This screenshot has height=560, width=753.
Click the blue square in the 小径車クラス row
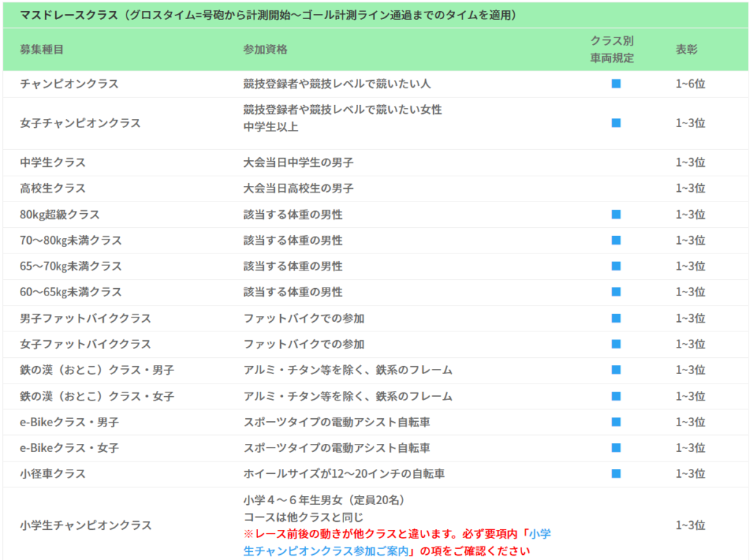pos(616,473)
